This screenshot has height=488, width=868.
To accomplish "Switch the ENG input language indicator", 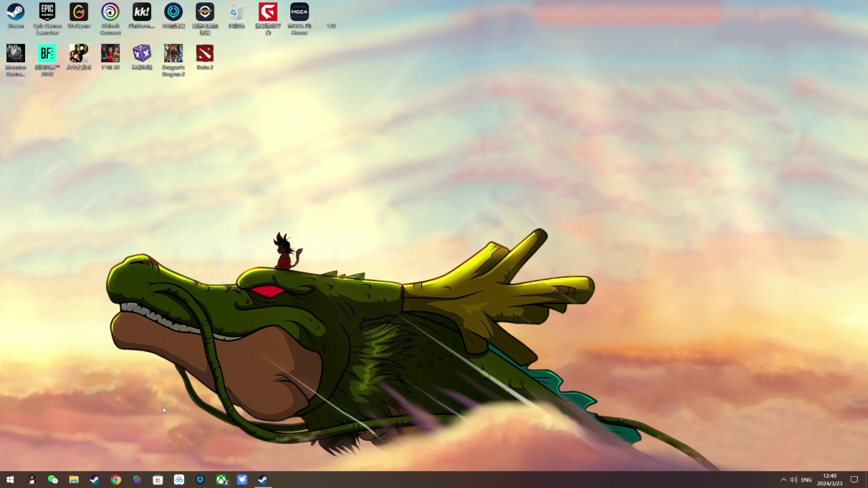I will click(806, 480).
